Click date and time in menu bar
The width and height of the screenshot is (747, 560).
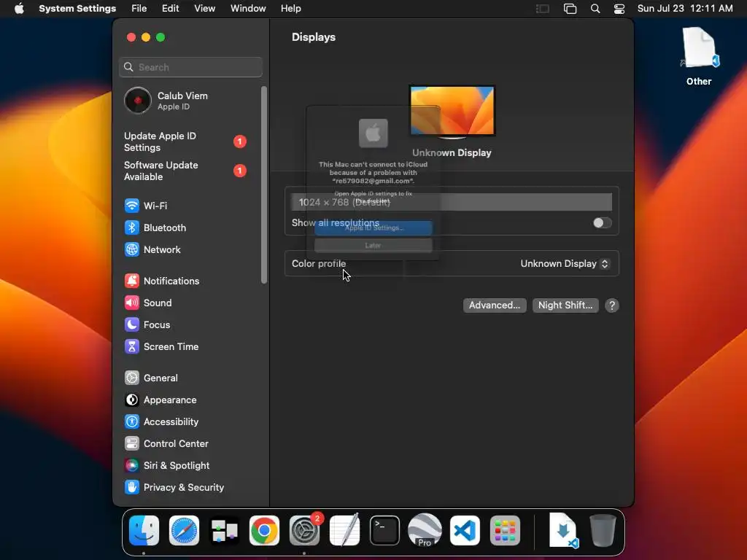point(685,9)
